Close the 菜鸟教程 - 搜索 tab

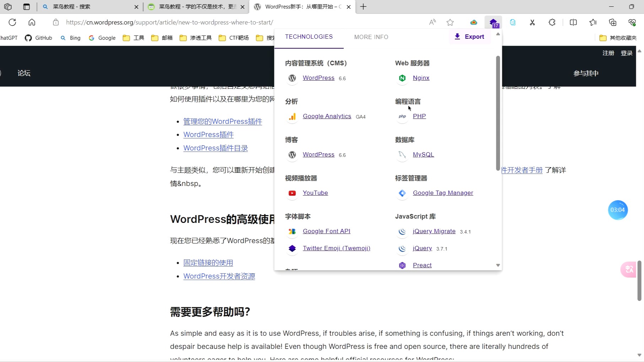pyautogui.click(x=136, y=7)
